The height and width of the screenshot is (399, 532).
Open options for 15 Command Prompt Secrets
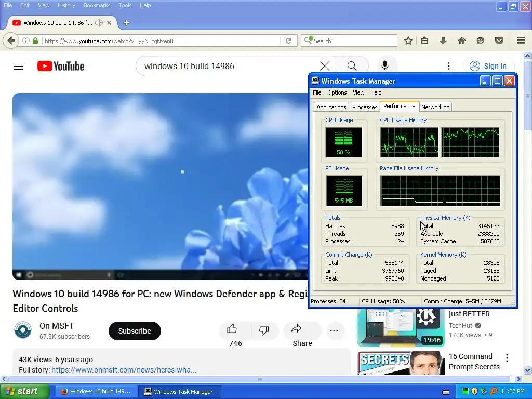(507, 358)
